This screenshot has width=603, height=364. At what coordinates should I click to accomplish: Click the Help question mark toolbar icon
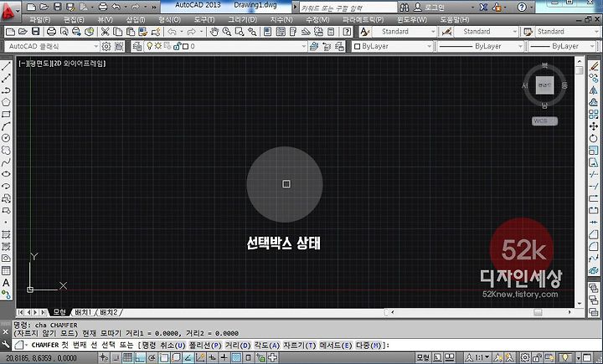(347, 32)
